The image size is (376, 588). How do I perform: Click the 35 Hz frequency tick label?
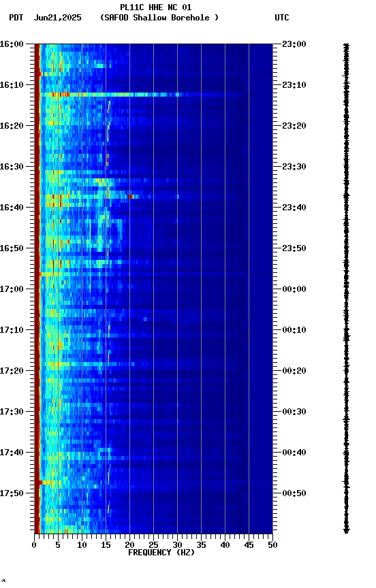point(201,545)
